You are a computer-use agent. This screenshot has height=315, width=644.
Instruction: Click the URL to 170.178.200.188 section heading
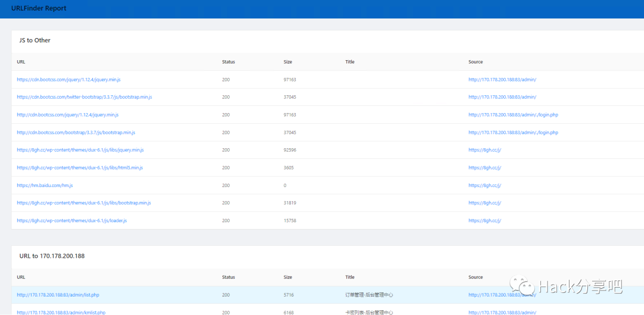click(52, 256)
